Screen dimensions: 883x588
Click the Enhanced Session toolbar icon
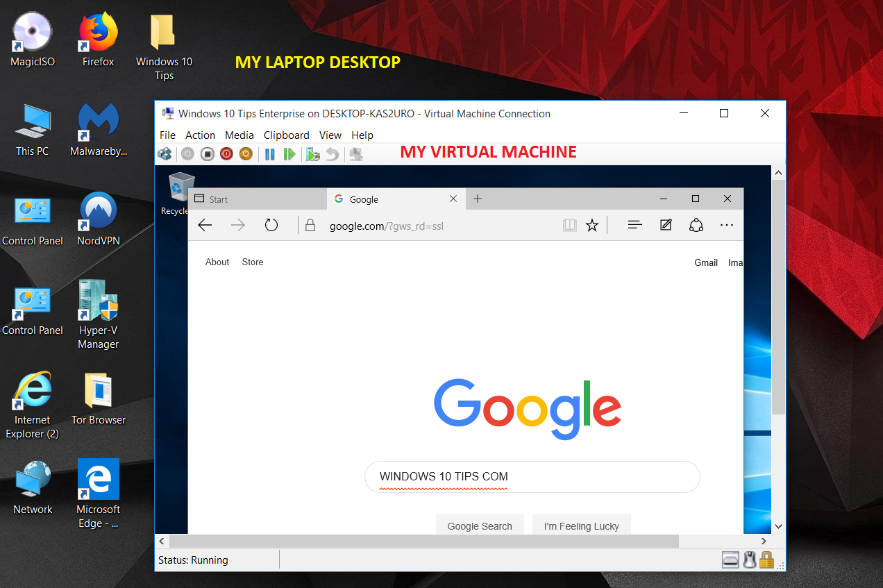(x=356, y=154)
